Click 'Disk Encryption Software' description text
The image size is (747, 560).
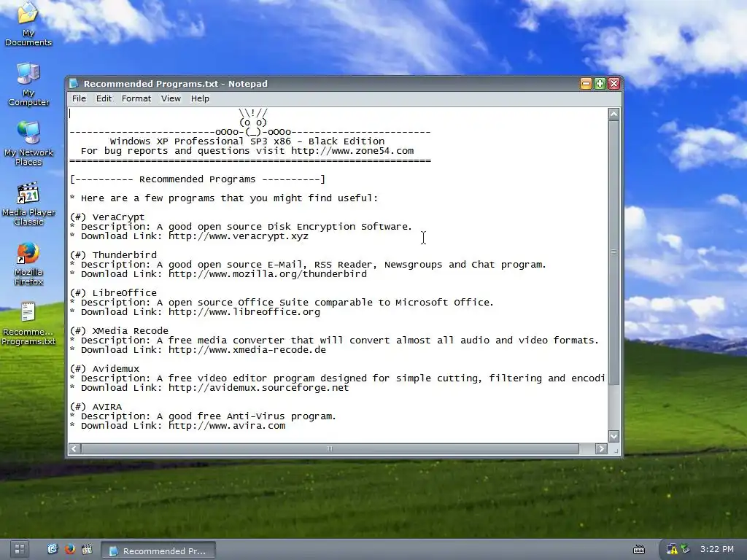(x=340, y=227)
